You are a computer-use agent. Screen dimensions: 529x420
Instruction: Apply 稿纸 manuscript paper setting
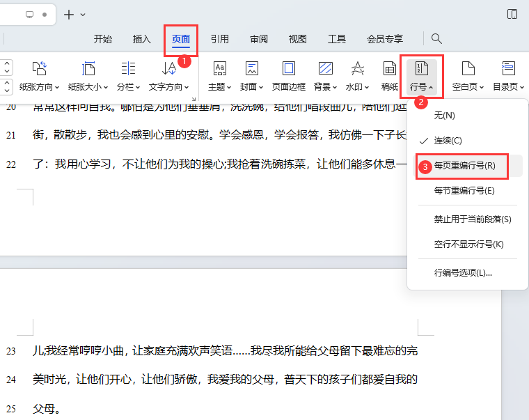(x=390, y=77)
